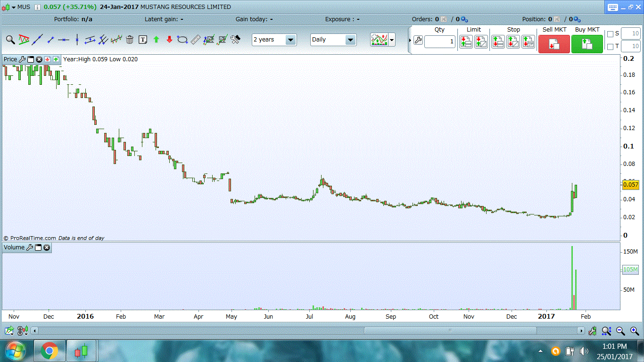Zoom in the chart
The width and height of the screenshot is (644, 362).
coord(635,331)
